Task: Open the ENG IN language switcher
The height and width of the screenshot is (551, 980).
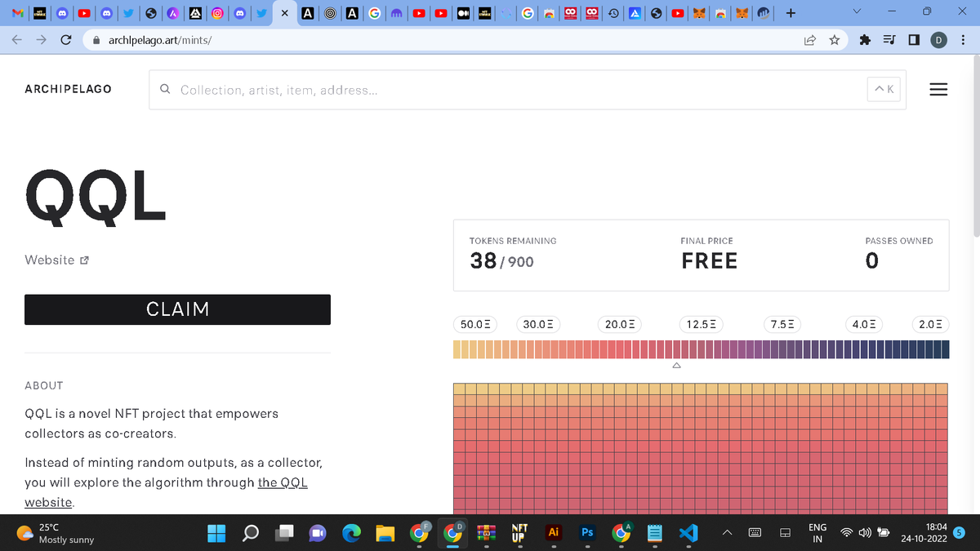Action: click(817, 534)
